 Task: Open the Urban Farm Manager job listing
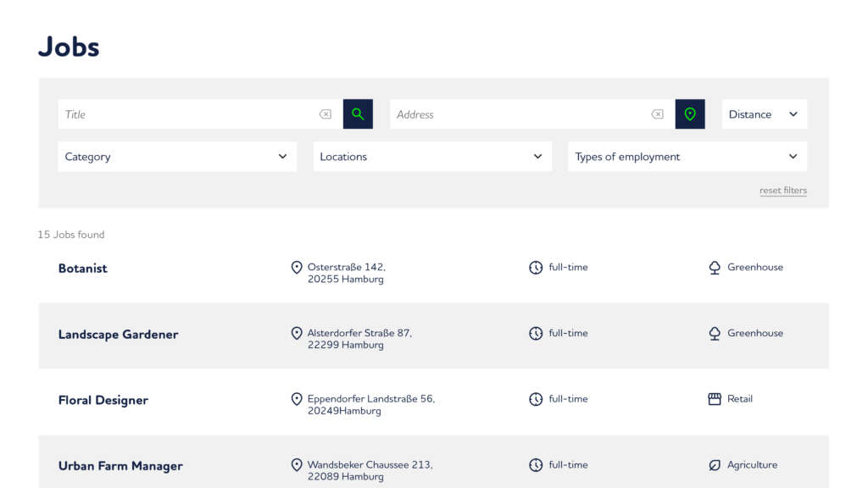120,466
